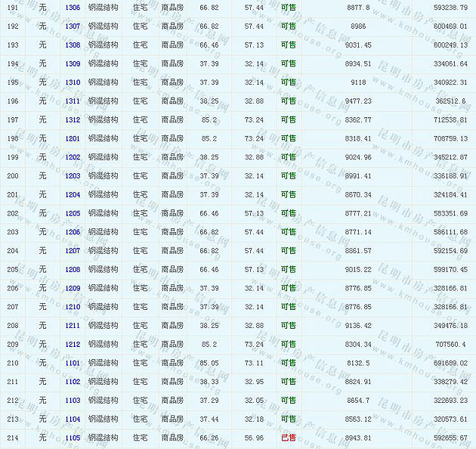Select room 1309 link
This screenshot has height=449, width=476.
click(73, 63)
